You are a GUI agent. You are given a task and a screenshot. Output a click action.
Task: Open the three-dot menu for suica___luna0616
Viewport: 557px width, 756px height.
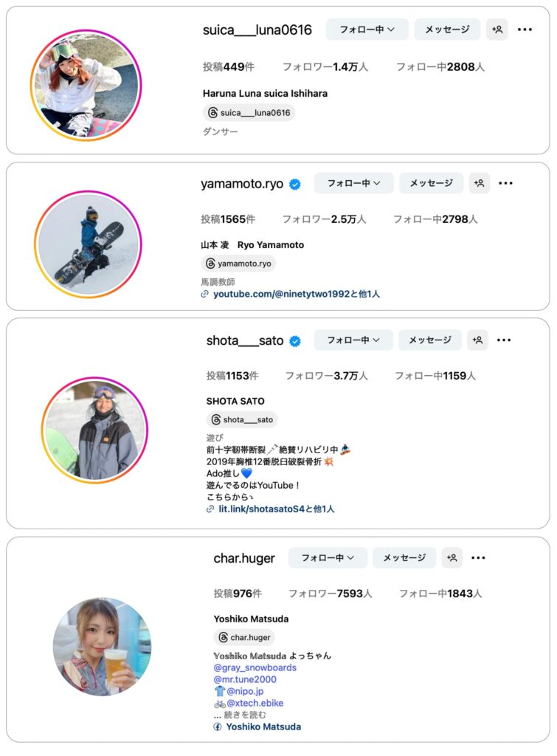[525, 30]
